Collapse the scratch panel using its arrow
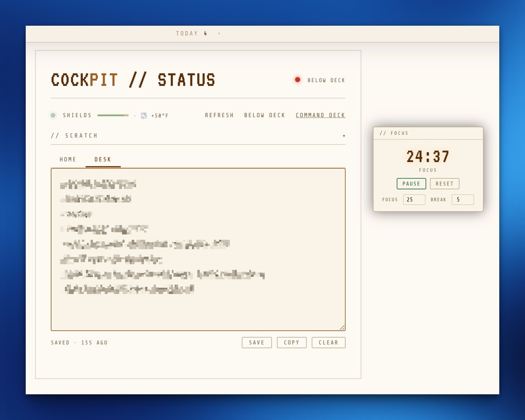525x420 pixels. [x=344, y=136]
